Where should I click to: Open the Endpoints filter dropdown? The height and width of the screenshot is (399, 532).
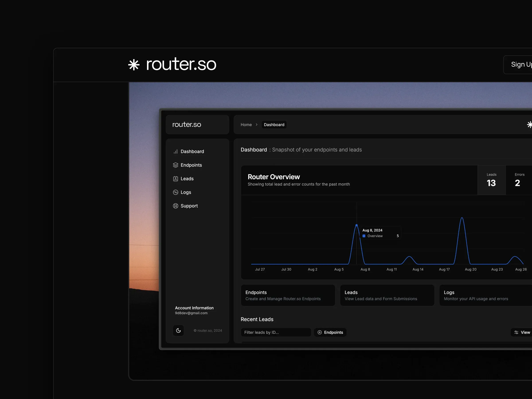click(x=330, y=332)
